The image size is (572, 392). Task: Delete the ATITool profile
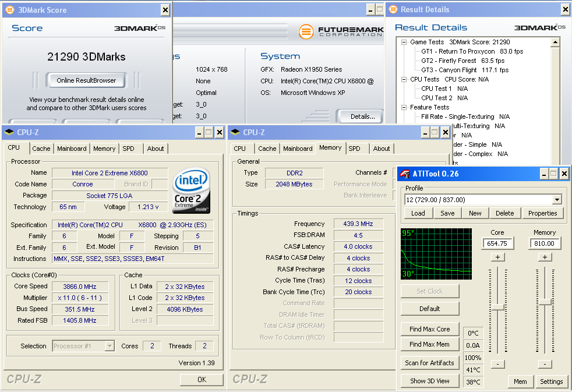[x=505, y=213]
